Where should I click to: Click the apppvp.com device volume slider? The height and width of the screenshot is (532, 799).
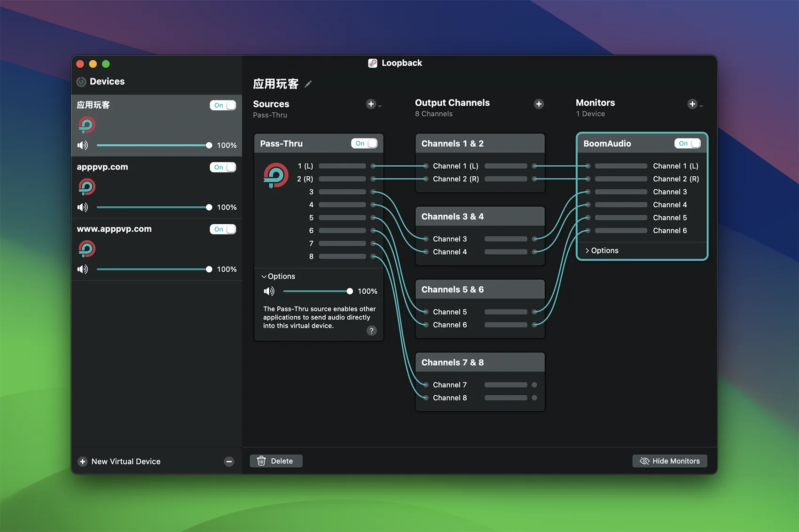coord(154,207)
